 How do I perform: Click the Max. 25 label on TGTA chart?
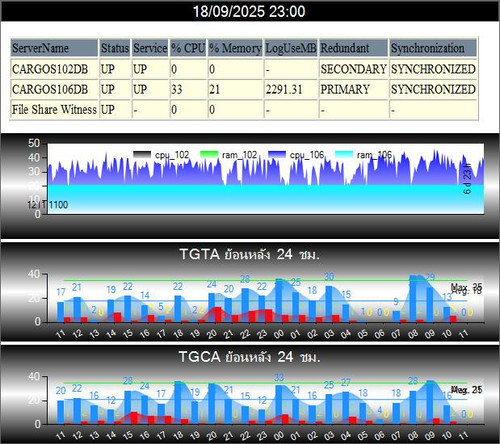click(x=466, y=287)
